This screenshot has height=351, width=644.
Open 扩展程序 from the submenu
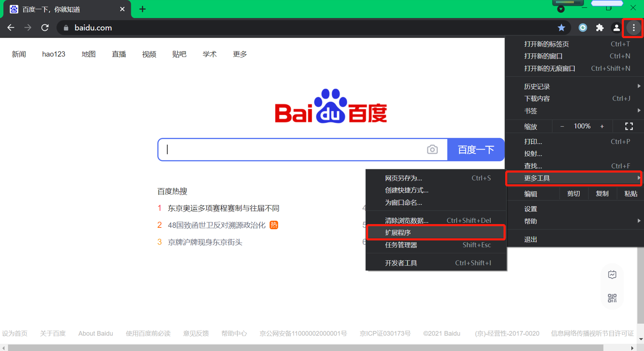436,232
